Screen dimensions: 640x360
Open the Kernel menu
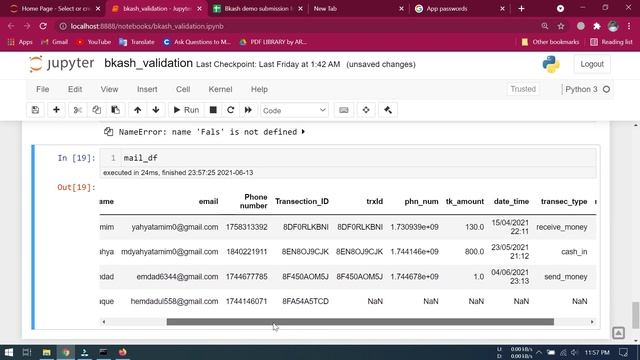coord(220,89)
